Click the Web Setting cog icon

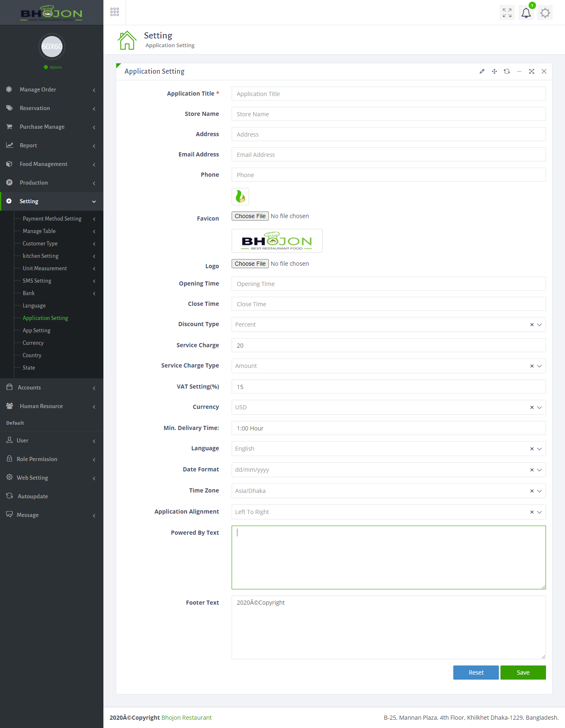point(10,477)
